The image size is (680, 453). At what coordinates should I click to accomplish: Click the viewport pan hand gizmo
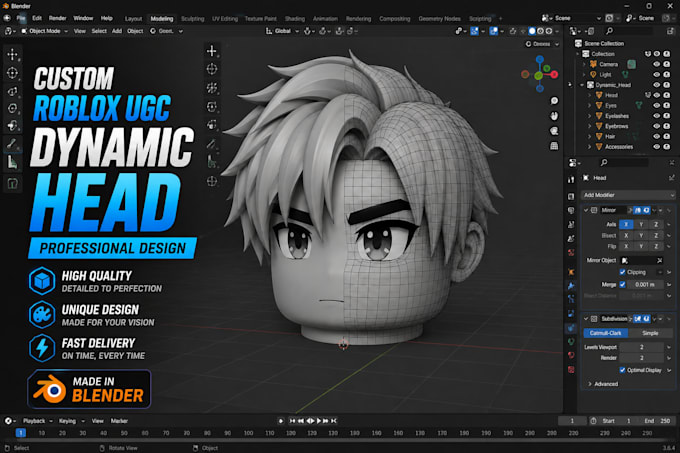(x=554, y=116)
